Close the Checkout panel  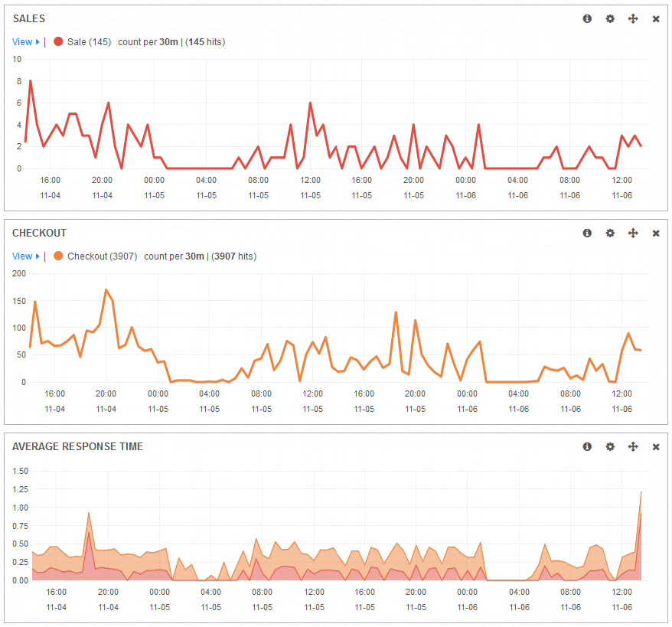[656, 233]
